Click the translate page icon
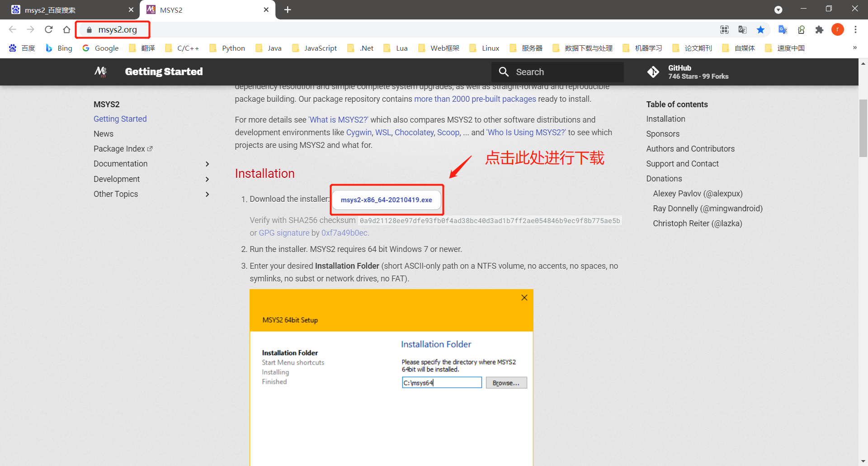The width and height of the screenshot is (868, 466). [742, 29]
